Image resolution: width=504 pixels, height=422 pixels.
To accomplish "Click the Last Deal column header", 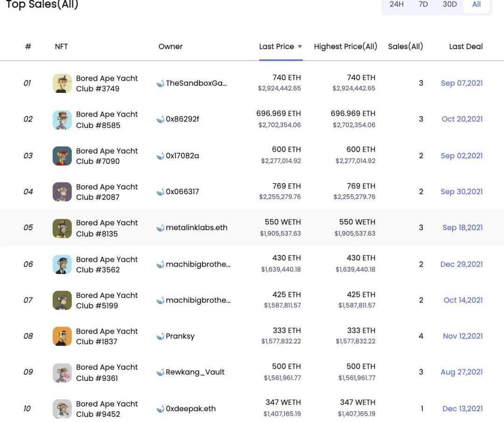I will coord(466,47).
